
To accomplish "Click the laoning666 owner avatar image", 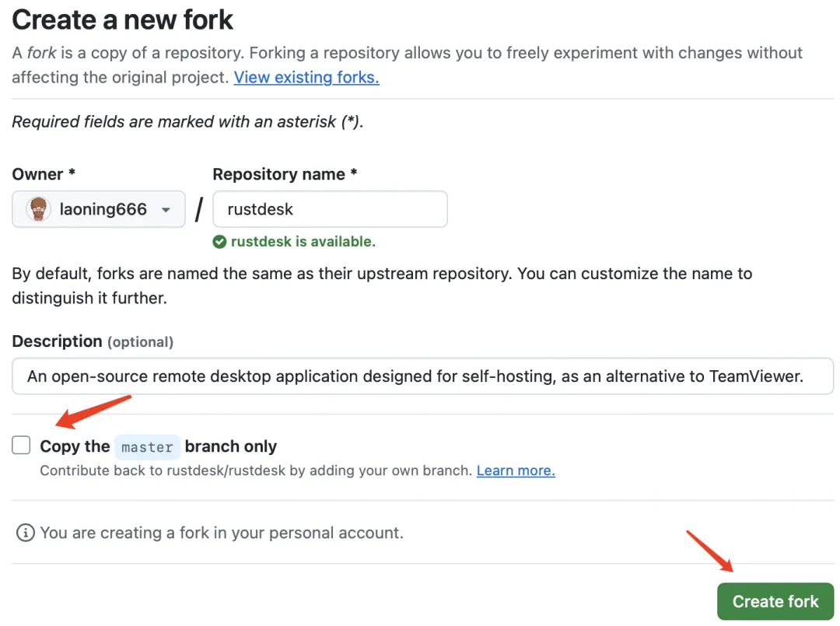I will tap(38, 209).
